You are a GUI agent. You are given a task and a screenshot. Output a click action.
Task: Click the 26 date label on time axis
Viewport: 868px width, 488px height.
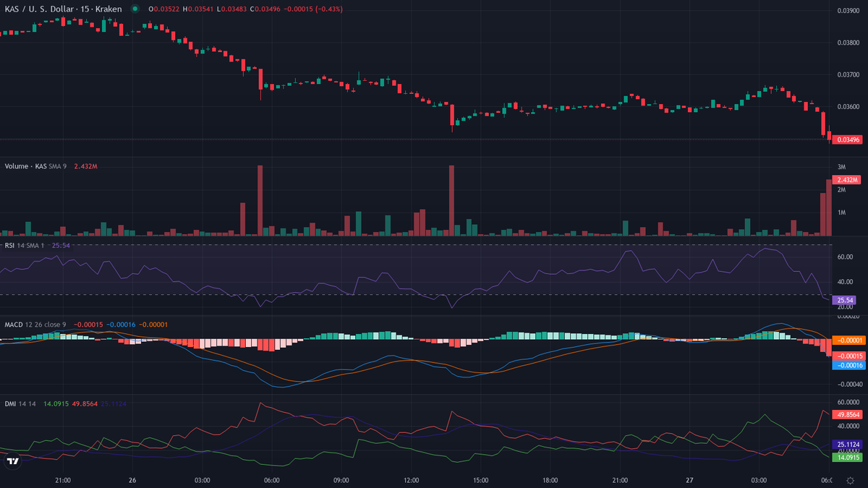[x=132, y=480]
